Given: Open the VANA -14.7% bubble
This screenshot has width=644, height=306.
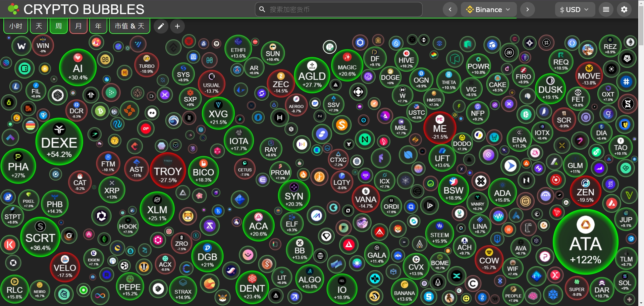Looking at the screenshot, I should [366, 198].
